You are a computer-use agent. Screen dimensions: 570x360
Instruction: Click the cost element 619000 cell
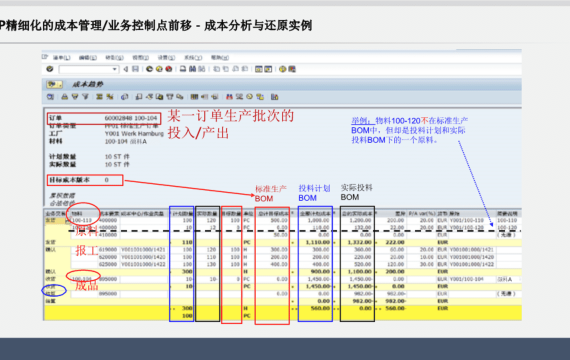108,250
